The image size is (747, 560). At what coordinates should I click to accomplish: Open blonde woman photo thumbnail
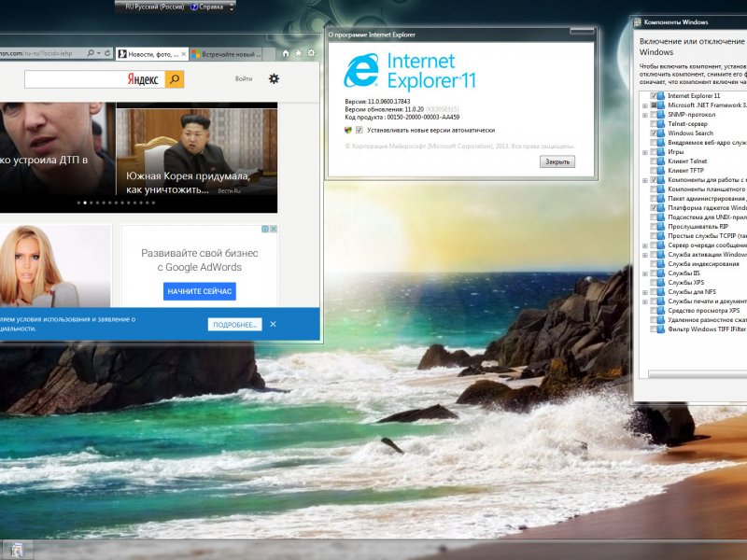(55, 266)
